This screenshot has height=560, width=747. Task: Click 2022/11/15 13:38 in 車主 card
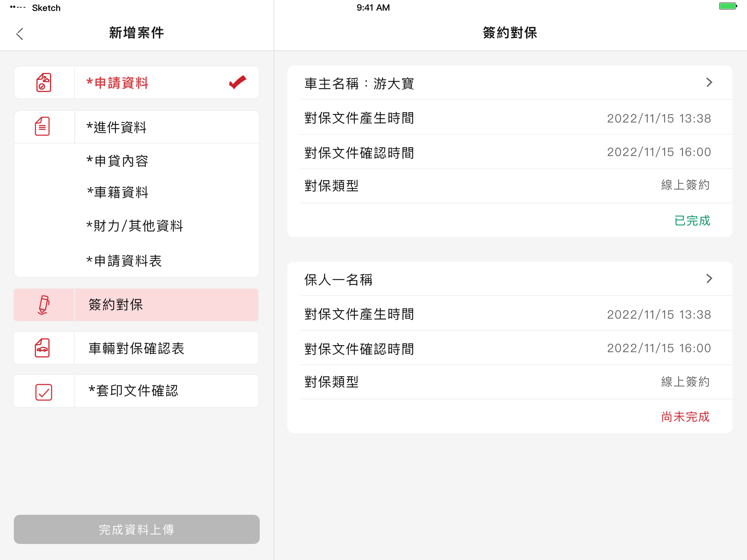(659, 118)
